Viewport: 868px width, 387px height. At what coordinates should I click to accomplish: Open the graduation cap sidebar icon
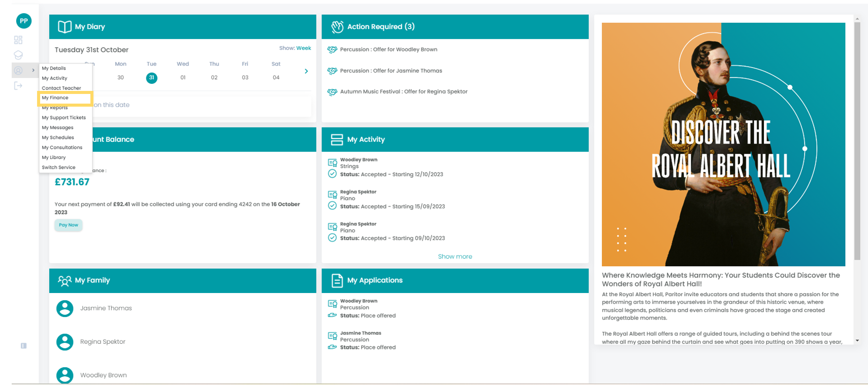pyautogui.click(x=18, y=55)
